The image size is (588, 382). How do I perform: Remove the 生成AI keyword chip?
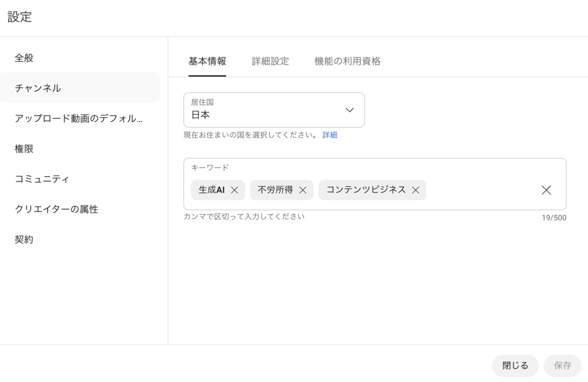pyautogui.click(x=234, y=190)
